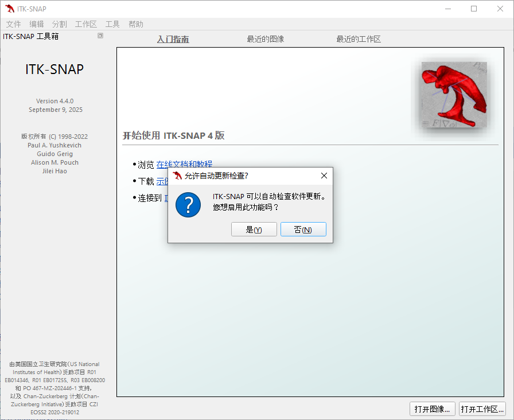This screenshot has height=420, width=514.
Task: Click the Jilei Hao name
Action: pyautogui.click(x=54, y=171)
